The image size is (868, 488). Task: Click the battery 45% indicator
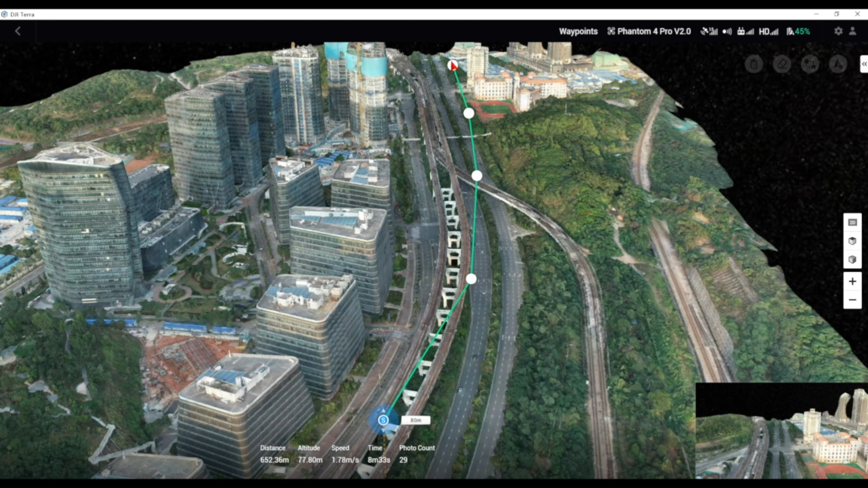[798, 31]
